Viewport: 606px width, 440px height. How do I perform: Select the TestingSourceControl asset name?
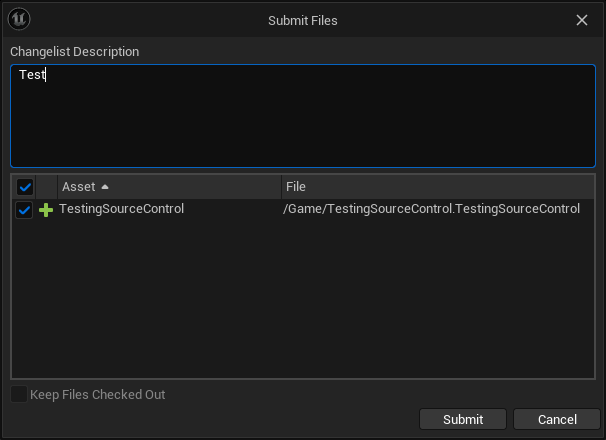(121, 209)
